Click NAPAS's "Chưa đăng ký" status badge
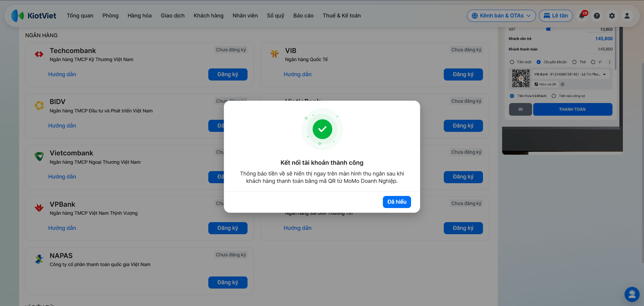The image size is (644, 306). tap(231, 255)
